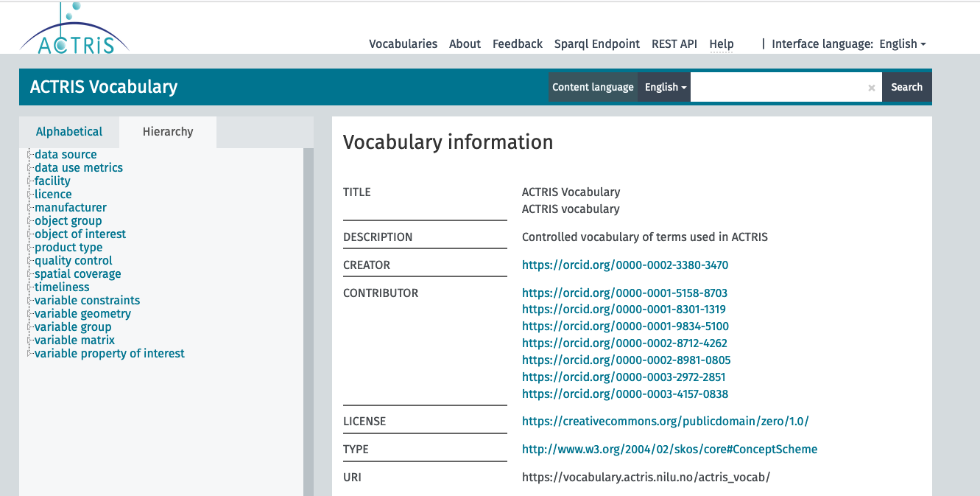Screen dimensions: 980x496
Task: Open the Vocabularies menu item
Action: coord(403,44)
